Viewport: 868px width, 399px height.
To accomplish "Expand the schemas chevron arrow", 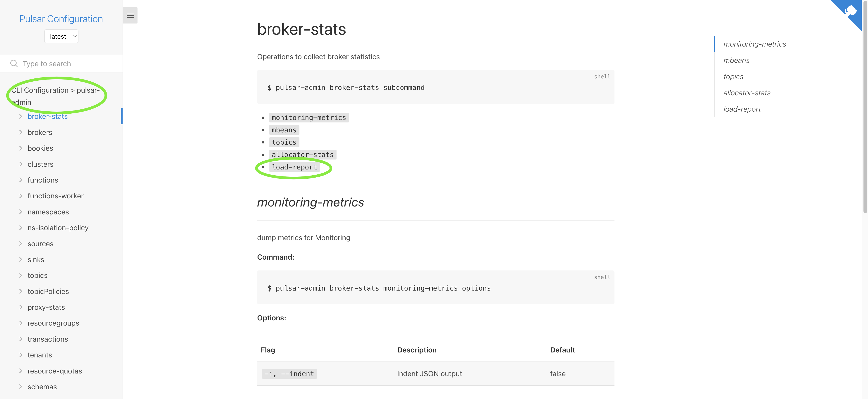I will [x=21, y=387].
